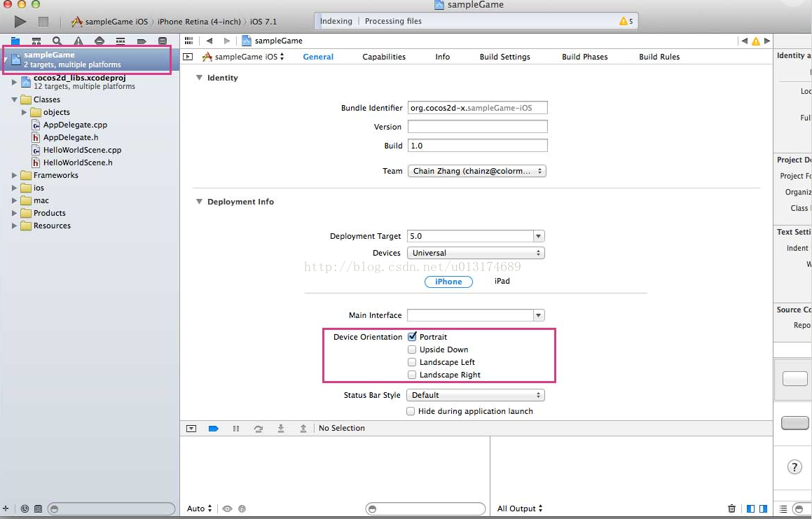Expand the cocos2d_libs.xcodeproj item
Screen dimensions: 812x519
coord(15,82)
